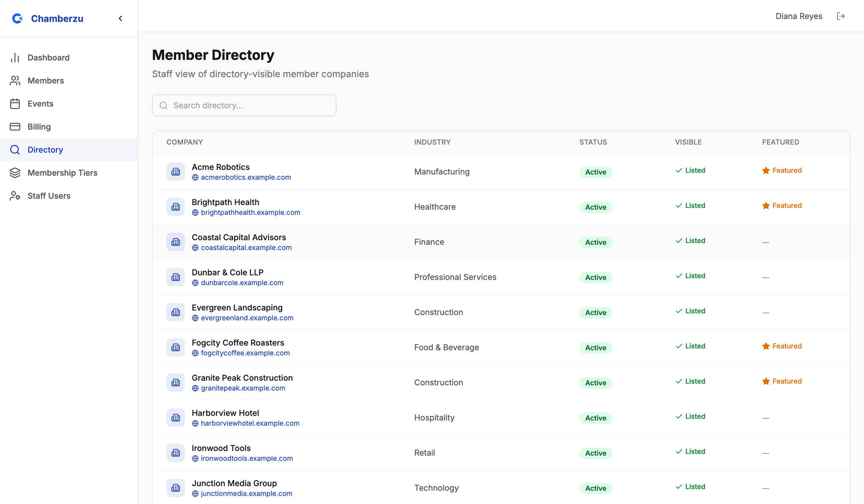The width and height of the screenshot is (864, 504).
Task: Open the Staff Users page
Action: click(x=69, y=196)
